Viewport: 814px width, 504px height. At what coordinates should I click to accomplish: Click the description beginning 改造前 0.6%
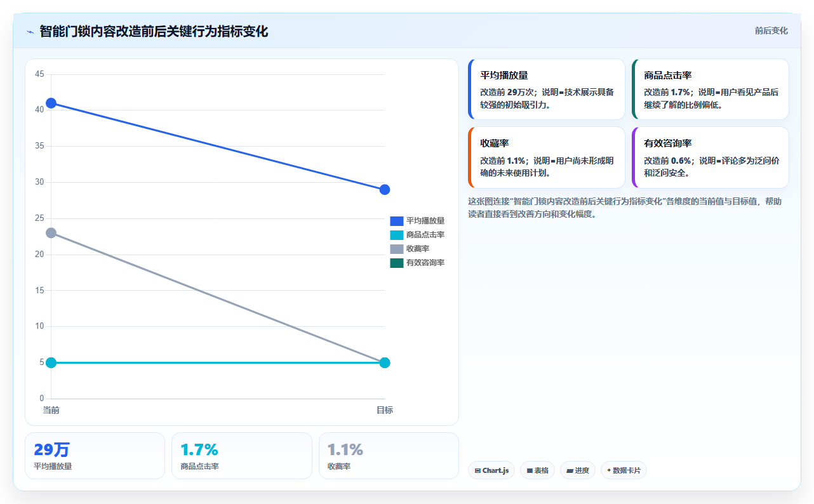click(x=711, y=167)
